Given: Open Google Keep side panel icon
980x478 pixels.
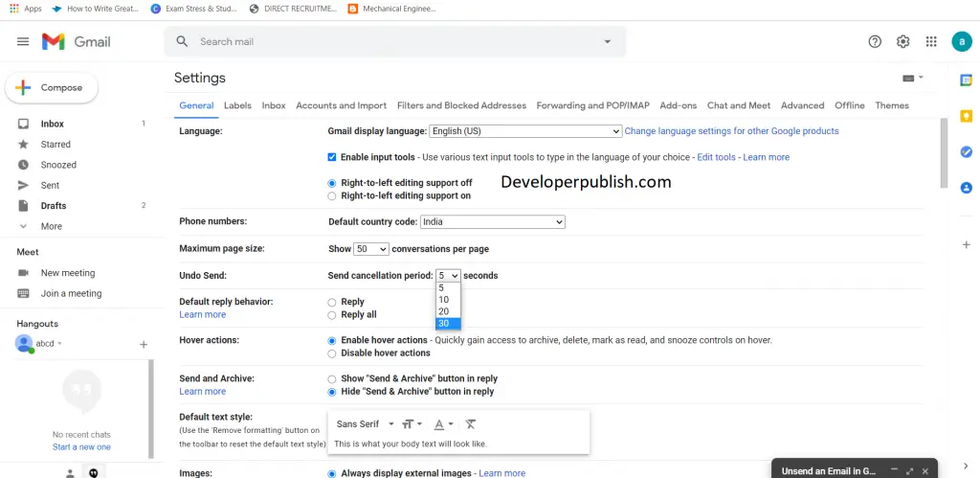Looking at the screenshot, I should point(967,116).
